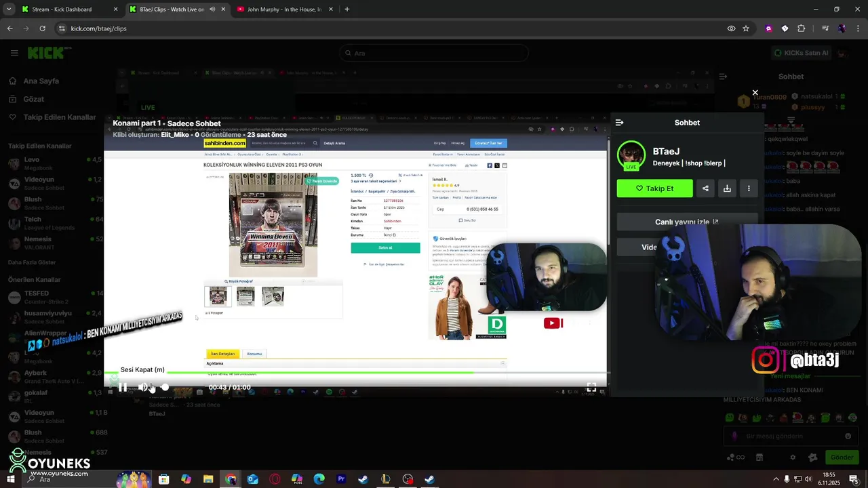The height and width of the screenshot is (488, 868).
Task: Open File Explorer from the taskbar
Action: (x=208, y=479)
